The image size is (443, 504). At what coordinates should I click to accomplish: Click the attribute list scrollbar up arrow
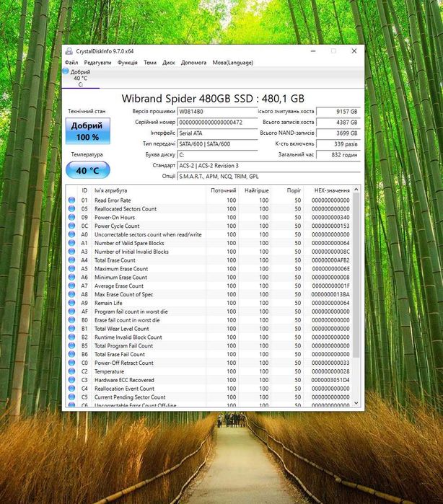click(x=356, y=190)
